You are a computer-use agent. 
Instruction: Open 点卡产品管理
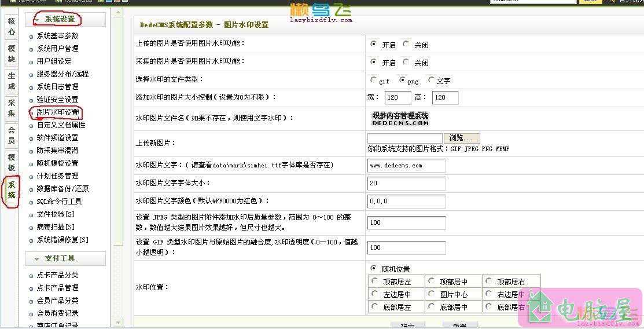pos(57,288)
